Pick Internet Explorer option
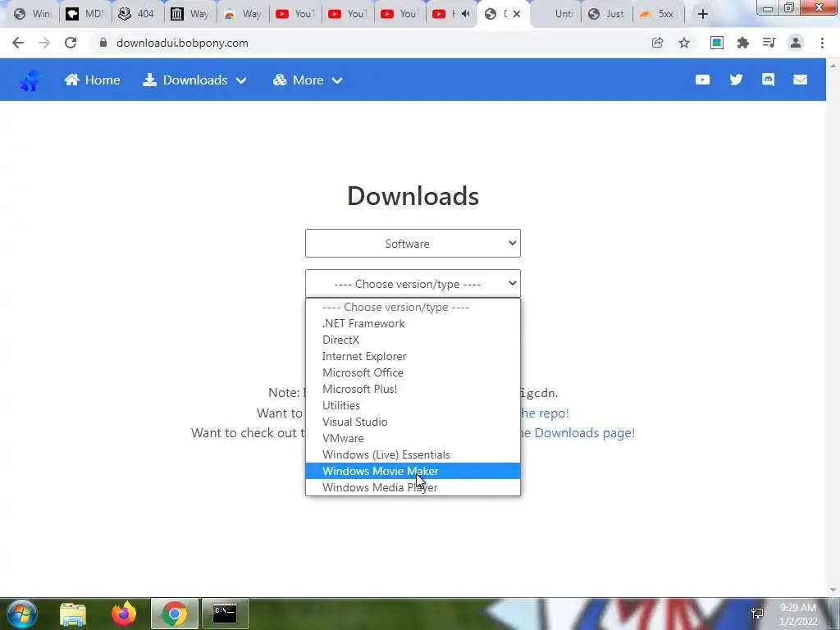840x630 pixels. pyautogui.click(x=413, y=356)
